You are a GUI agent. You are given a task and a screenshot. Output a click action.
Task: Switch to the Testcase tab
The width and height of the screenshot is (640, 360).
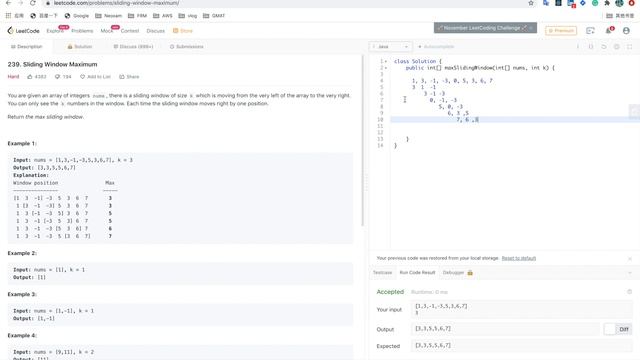coord(382,273)
